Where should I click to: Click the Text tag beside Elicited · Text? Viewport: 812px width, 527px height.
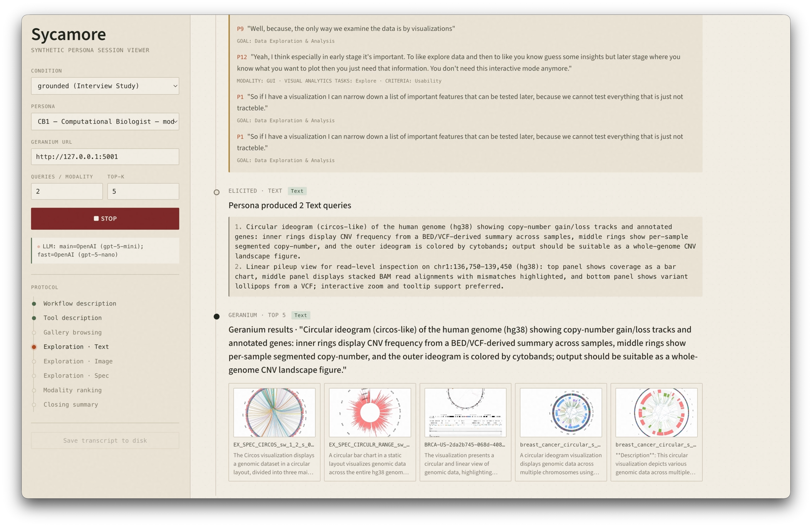point(297,191)
